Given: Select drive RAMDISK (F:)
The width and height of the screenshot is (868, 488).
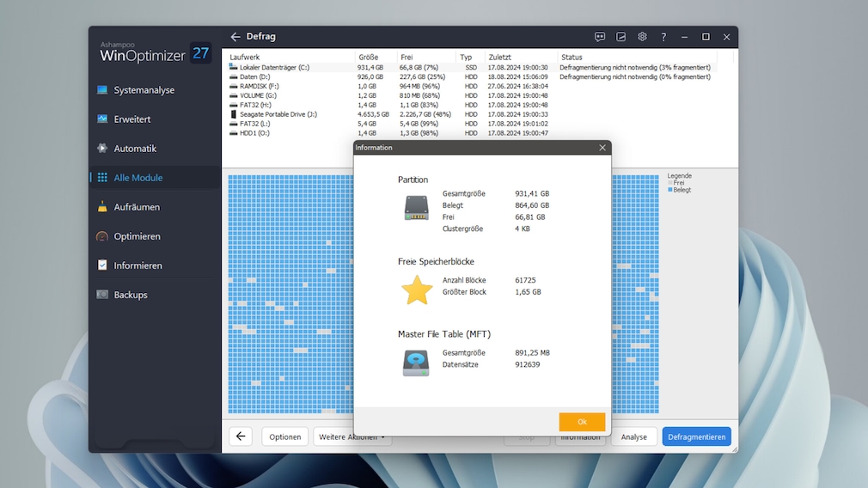Looking at the screenshot, I should pos(259,86).
